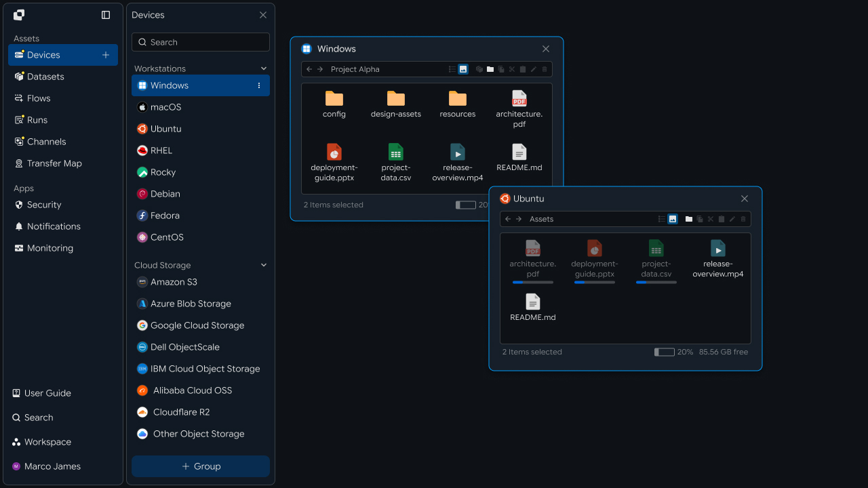868x488 pixels.
Task: Click the pencil rename icon in Windows toolbar
Action: pos(534,69)
